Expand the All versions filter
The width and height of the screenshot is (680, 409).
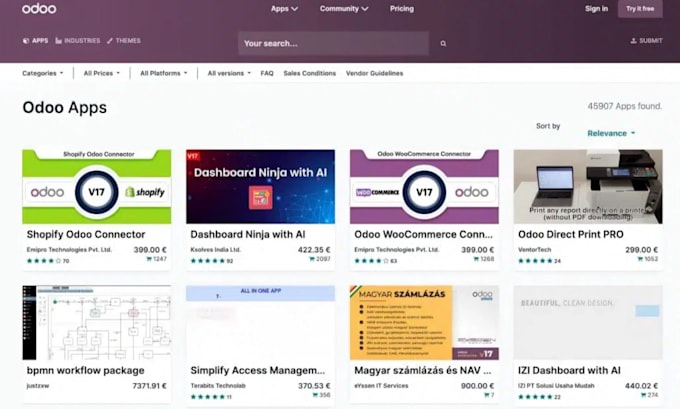pyautogui.click(x=229, y=73)
